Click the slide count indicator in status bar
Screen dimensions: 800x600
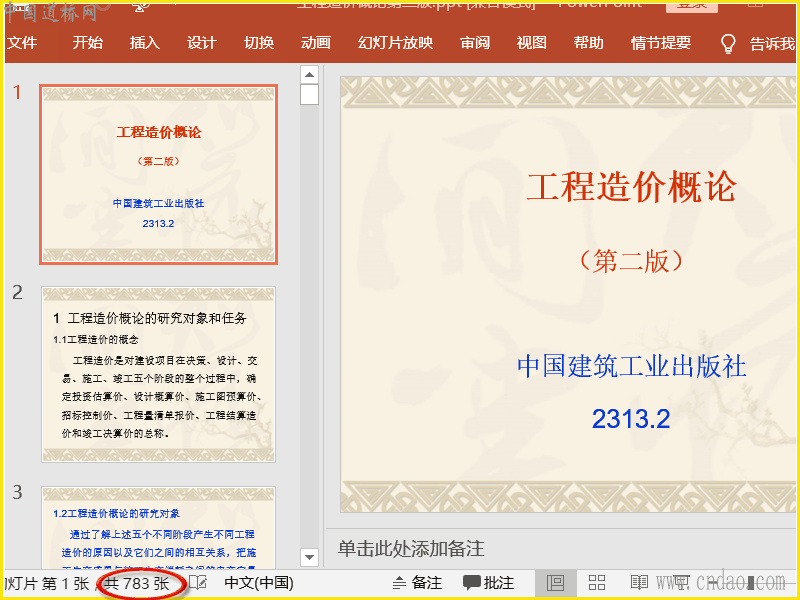[x=137, y=583]
